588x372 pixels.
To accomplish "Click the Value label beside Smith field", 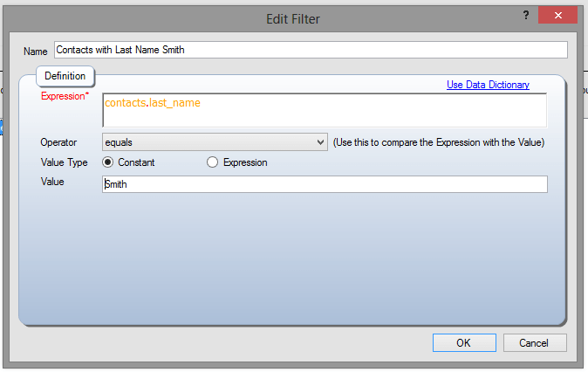I will (x=53, y=183).
